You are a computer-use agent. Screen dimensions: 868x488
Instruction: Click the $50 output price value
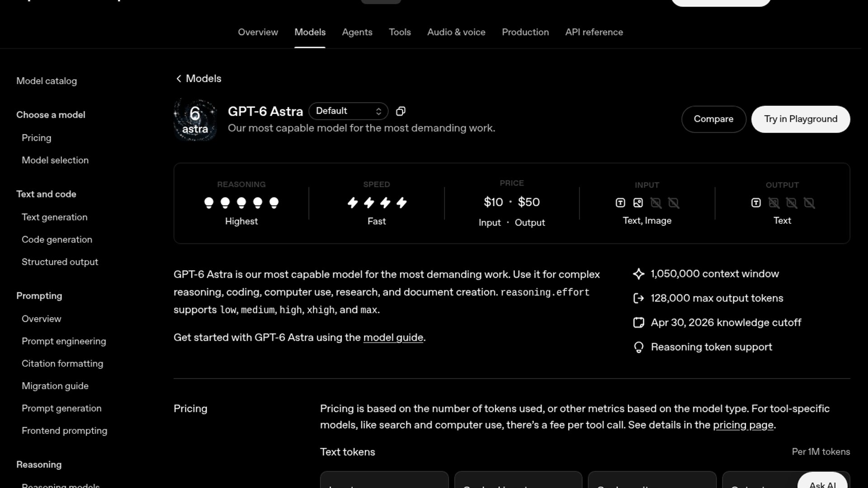pos(528,202)
